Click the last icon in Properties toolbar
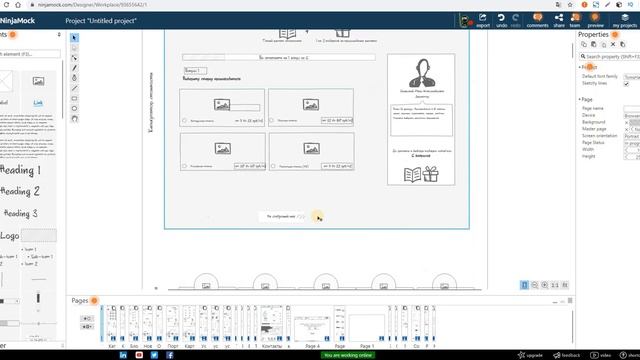640x360 pixels. [x=622, y=44]
